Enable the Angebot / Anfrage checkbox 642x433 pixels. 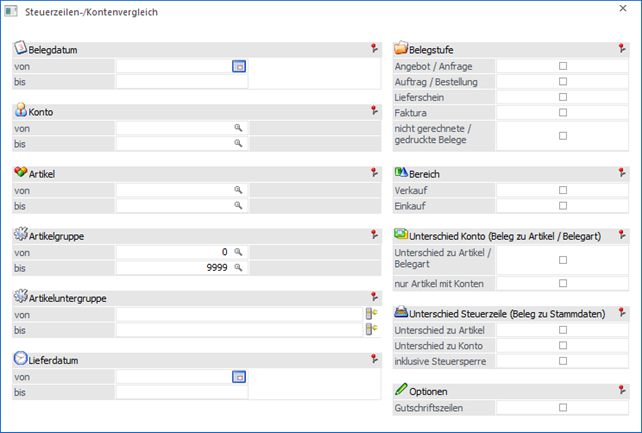pos(562,66)
